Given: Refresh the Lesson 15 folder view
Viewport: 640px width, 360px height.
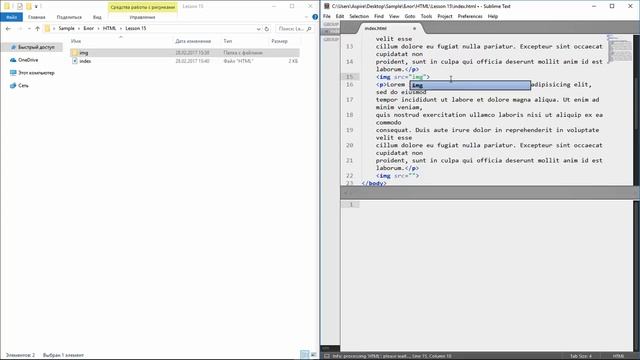Looking at the screenshot, I should [x=267, y=29].
